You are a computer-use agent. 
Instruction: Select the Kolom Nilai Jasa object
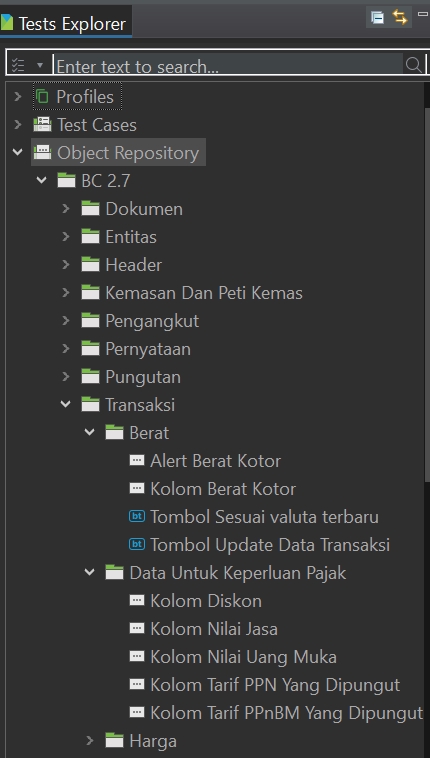214,629
